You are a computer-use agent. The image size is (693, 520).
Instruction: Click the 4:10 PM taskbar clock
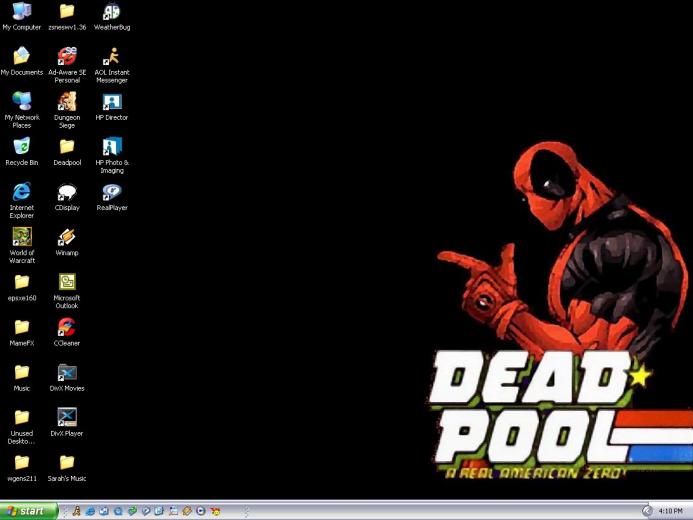tap(670, 511)
